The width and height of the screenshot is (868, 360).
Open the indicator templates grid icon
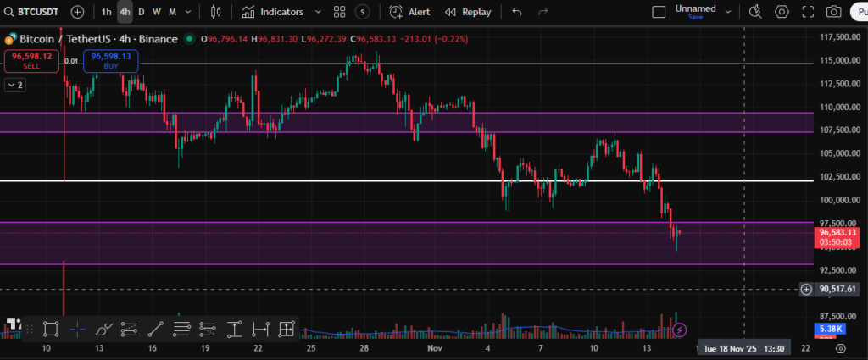(339, 12)
